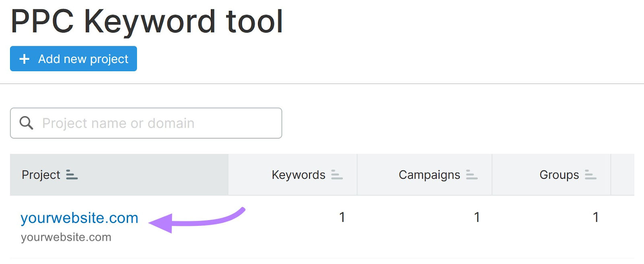Click the plus icon on Add new project
The image size is (644, 264).
tap(25, 59)
